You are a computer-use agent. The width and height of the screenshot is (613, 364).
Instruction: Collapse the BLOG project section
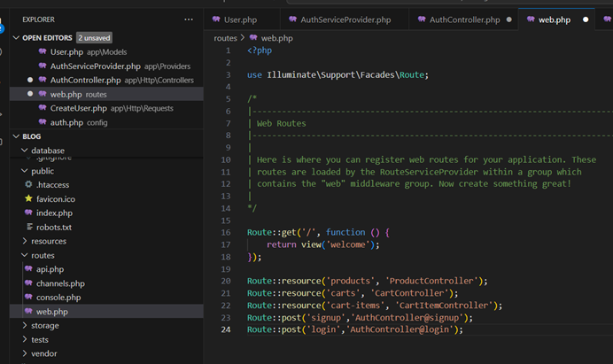point(16,136)
